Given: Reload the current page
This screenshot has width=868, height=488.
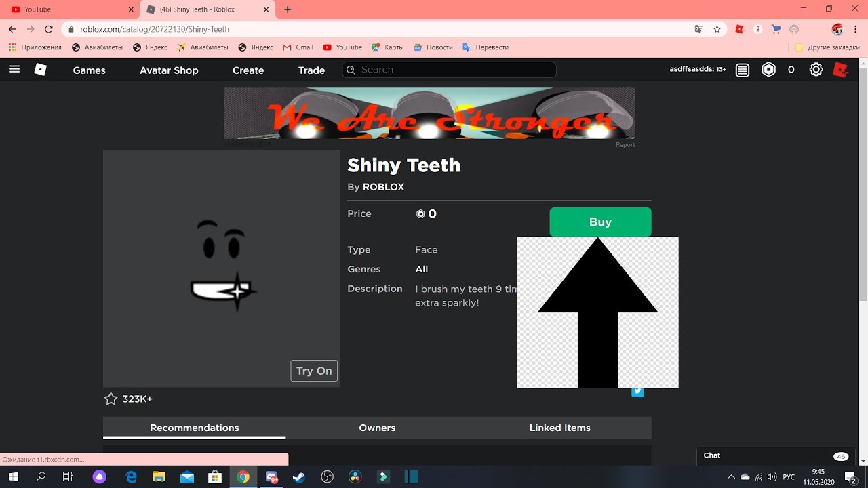Looking at the screenshot, I should 48,29.
